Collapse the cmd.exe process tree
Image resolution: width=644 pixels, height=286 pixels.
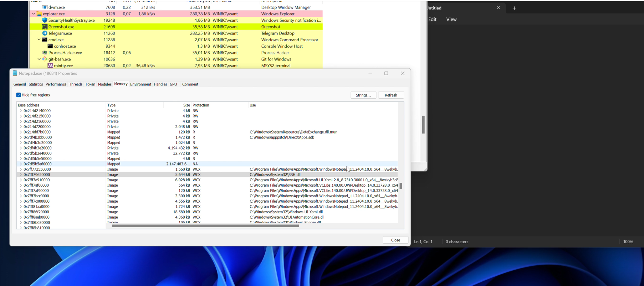point(39,40)
